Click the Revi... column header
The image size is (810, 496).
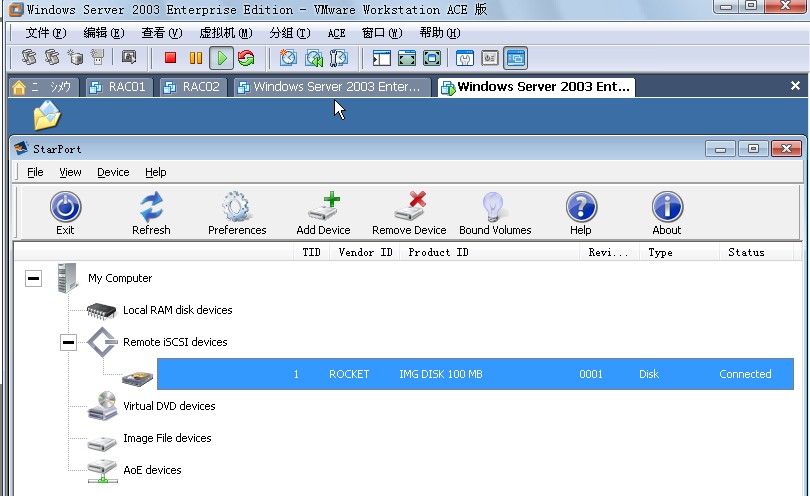point(610,252)
